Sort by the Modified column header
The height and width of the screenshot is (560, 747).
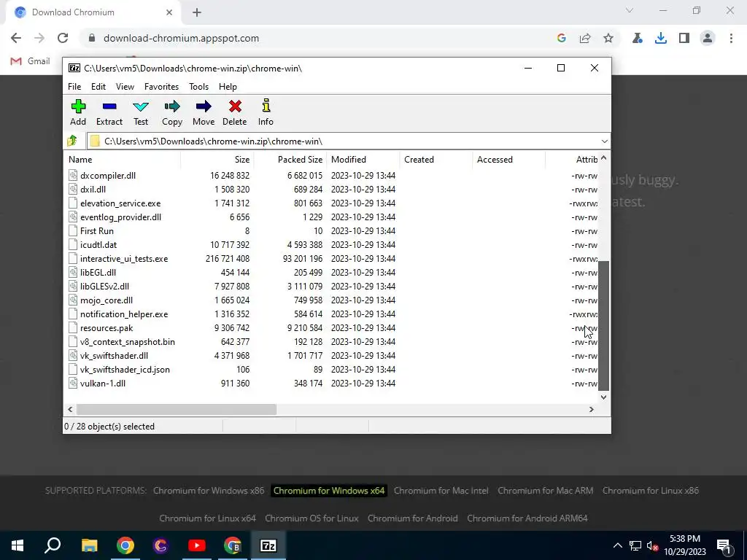pyautogui.click(x=363, y=160)
